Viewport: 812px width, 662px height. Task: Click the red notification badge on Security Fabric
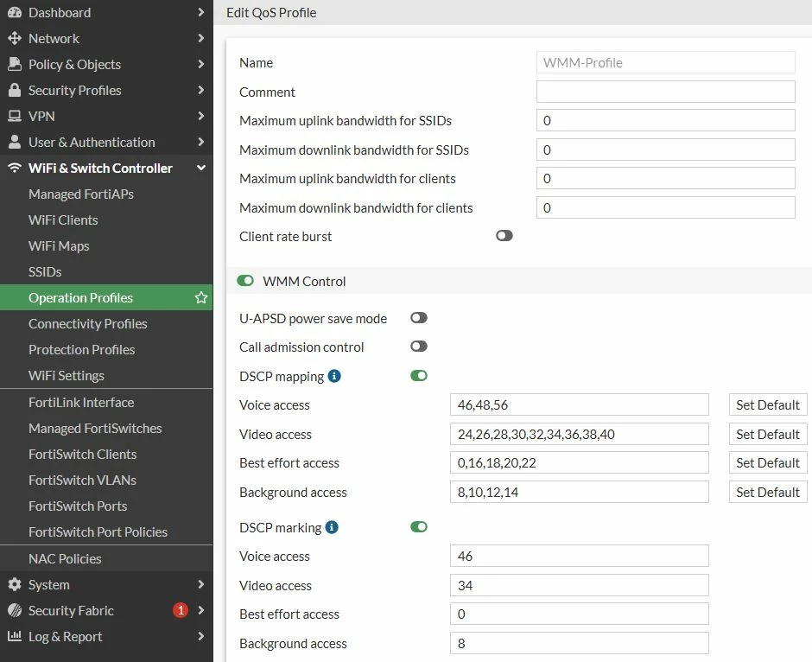(x=181, y=610)
